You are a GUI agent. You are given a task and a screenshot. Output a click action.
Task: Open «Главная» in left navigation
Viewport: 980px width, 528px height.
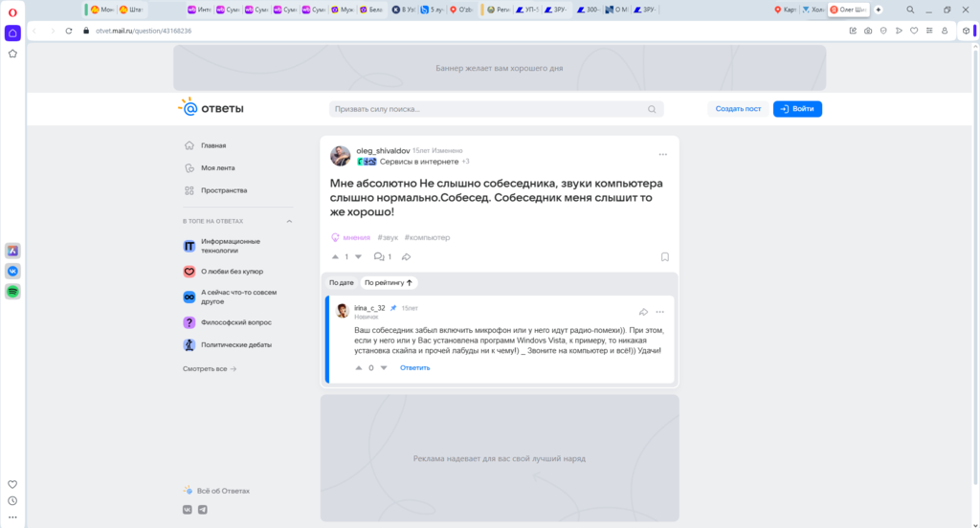[212, 145]
